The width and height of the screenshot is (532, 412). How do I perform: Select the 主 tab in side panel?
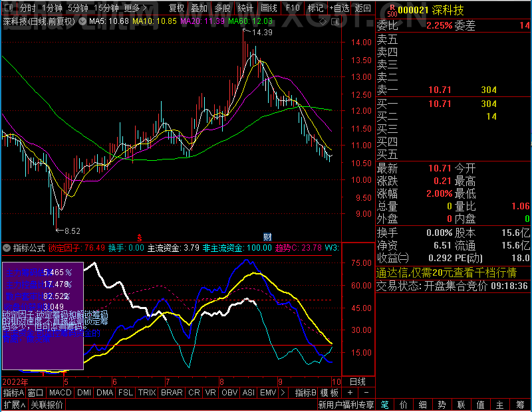point(499,405)
